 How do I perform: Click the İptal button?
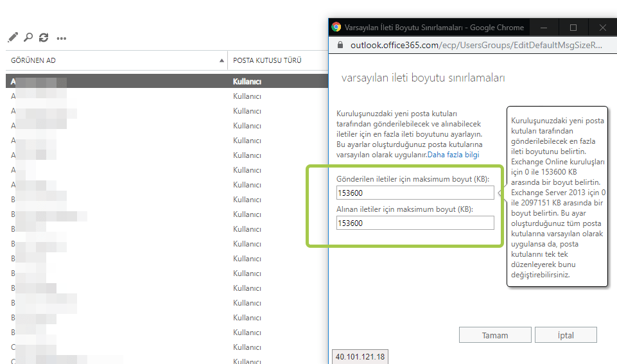point(566,335)
